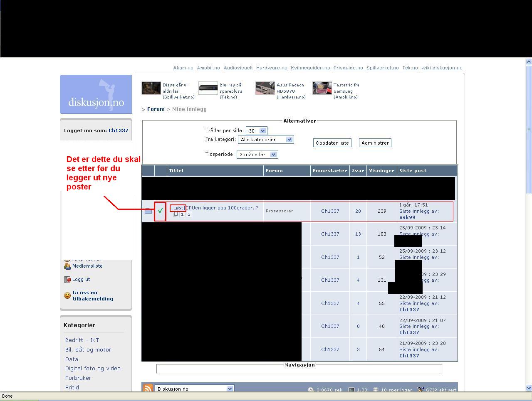Click the GZIP aktivert icon

[421, 390]
